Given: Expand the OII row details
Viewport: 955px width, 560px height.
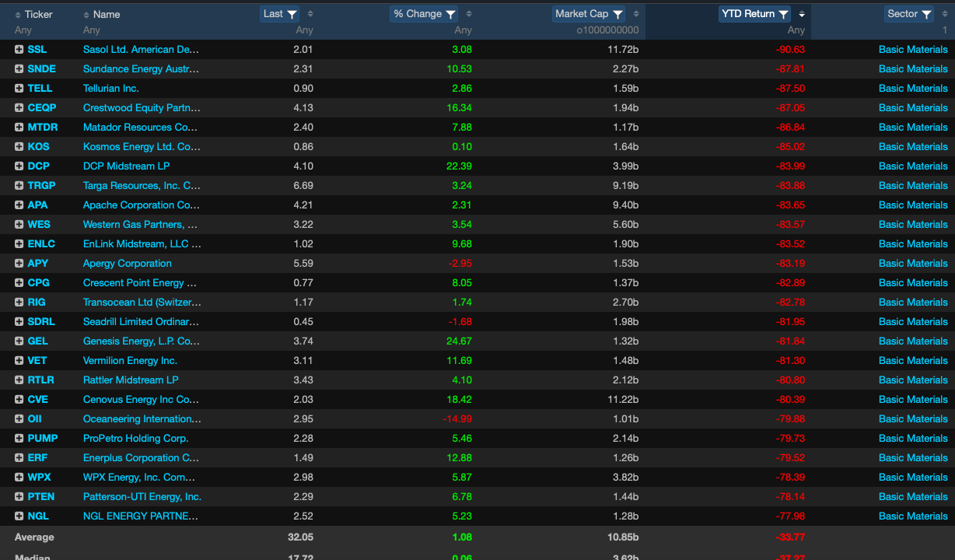Looking at the screenshot, I should tap(19, 418).
